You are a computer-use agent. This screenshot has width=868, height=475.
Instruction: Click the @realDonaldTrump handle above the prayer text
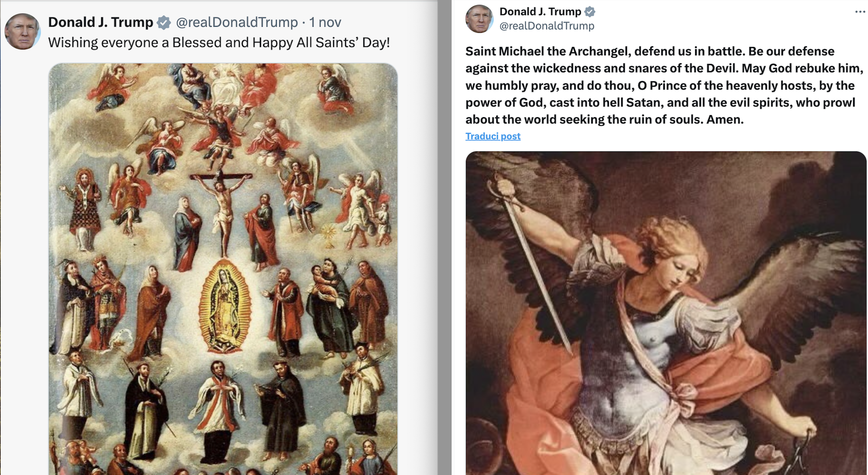pyautogui.click(x=547, y=26)
